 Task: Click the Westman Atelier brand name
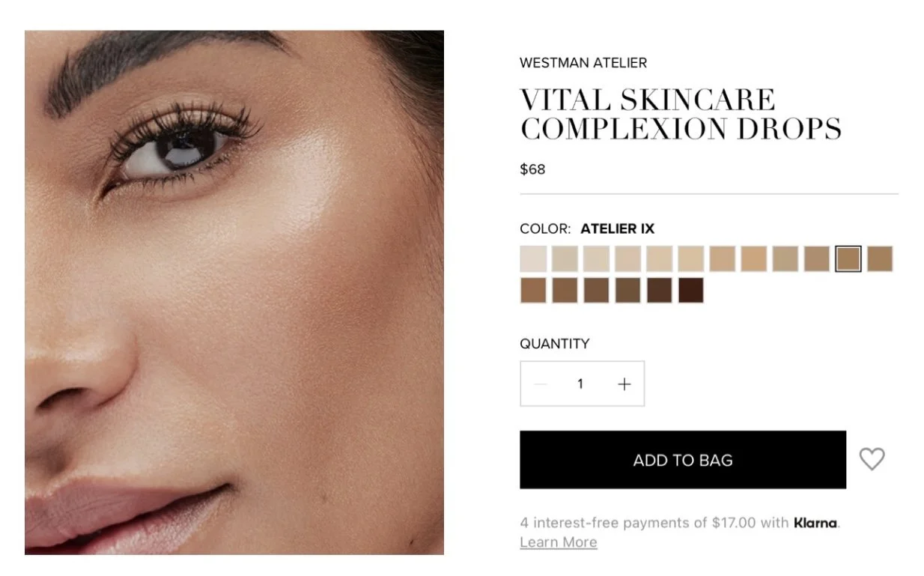click(x=583, y=63)
